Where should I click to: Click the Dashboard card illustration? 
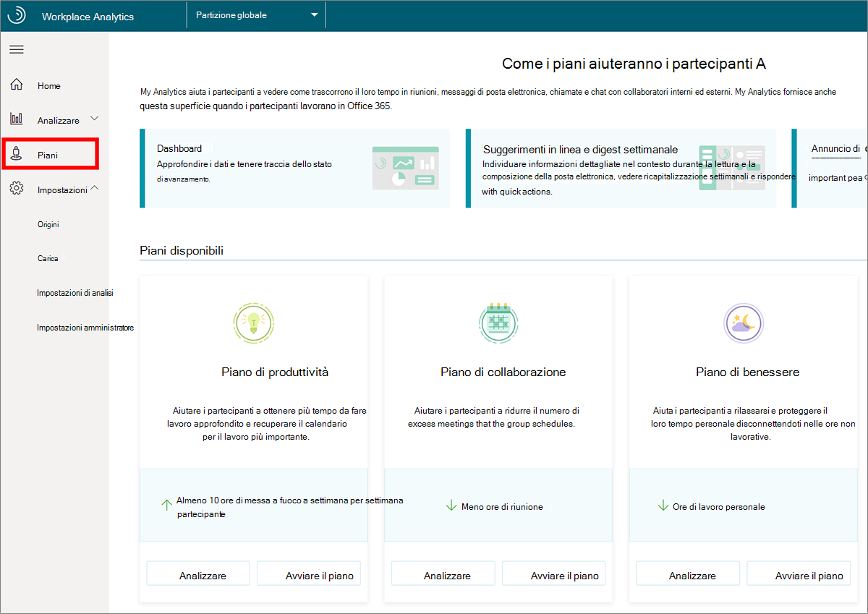pos(405,168)
